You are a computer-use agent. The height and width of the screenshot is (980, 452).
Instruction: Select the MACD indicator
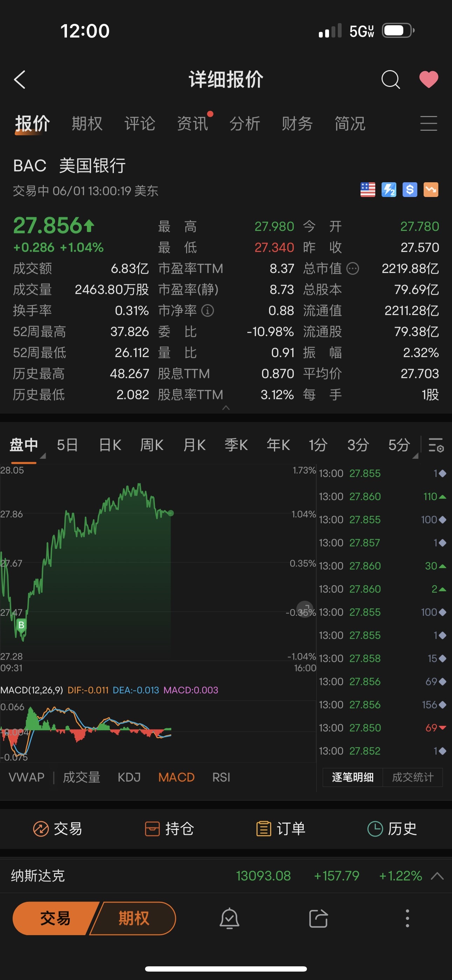[x=176, y=777]
